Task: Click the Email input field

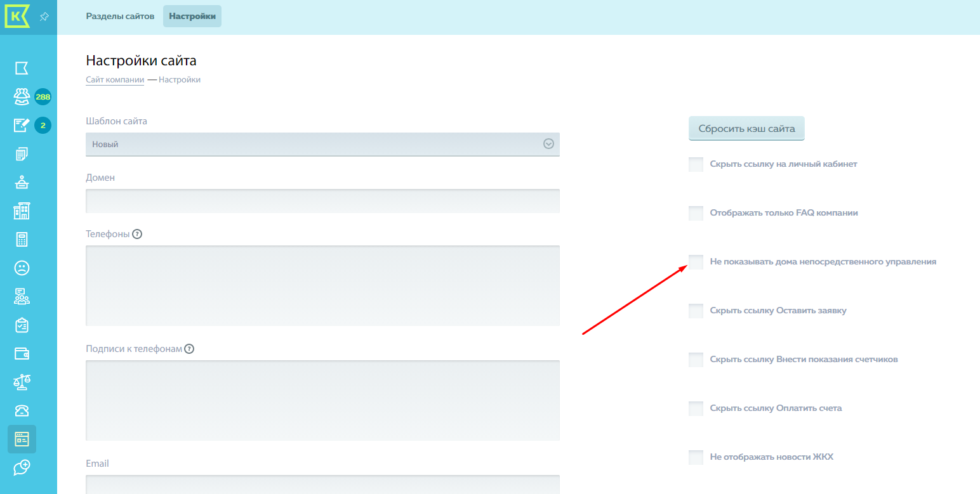Action: click(322, 484)
